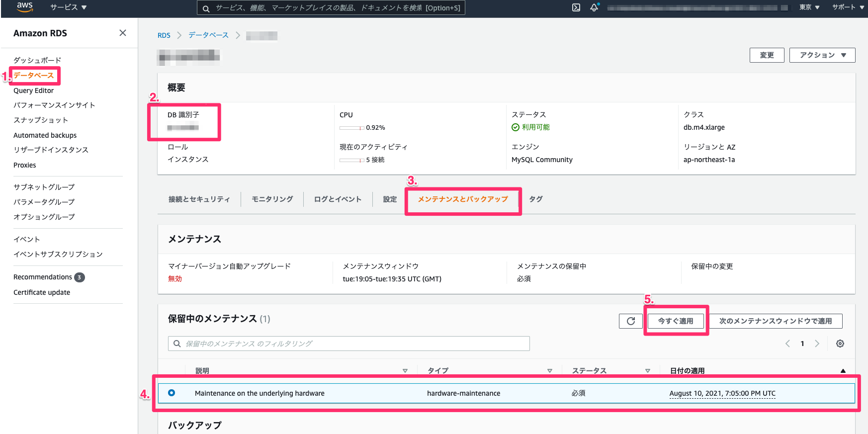Open サブネットグループ in sidebar

(x=44, y=187)
